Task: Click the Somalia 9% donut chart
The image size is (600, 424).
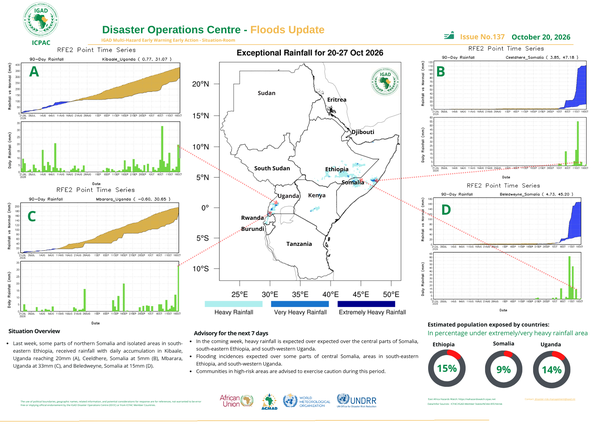Action: [503, 369]
